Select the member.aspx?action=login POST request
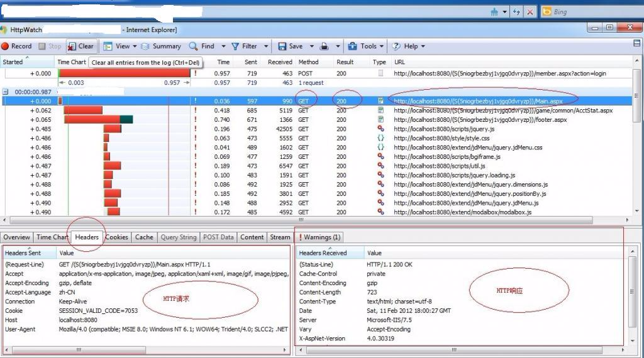 (x=316, y=73)
